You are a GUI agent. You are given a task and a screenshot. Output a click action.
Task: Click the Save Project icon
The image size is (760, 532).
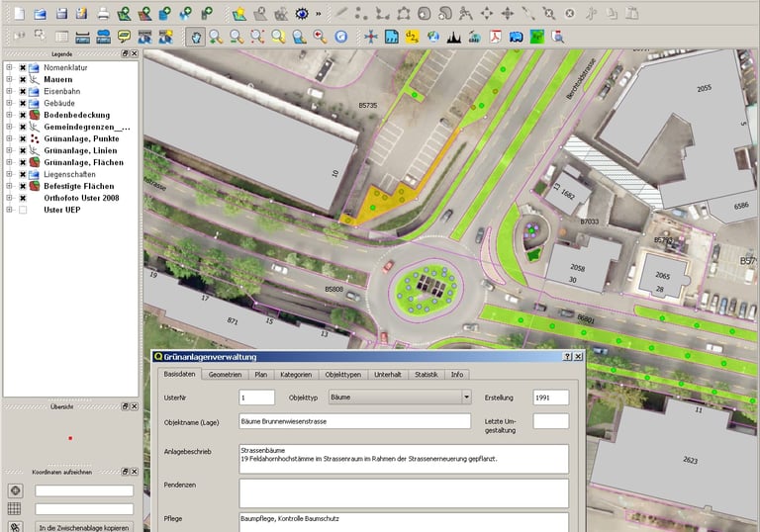click(61, 14)
